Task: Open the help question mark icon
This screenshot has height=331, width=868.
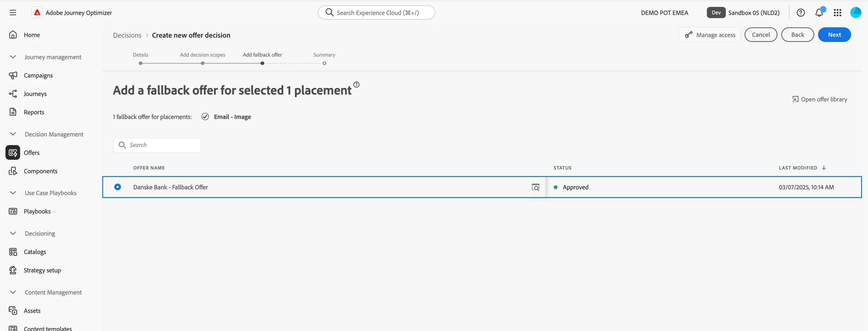Action: point(801,13)
